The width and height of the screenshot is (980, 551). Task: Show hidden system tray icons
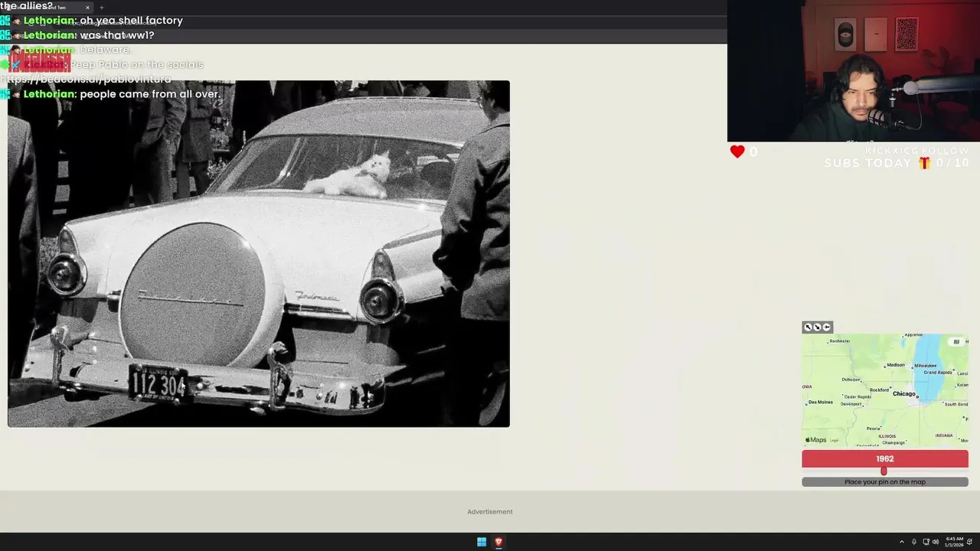(x=901, y=542)
